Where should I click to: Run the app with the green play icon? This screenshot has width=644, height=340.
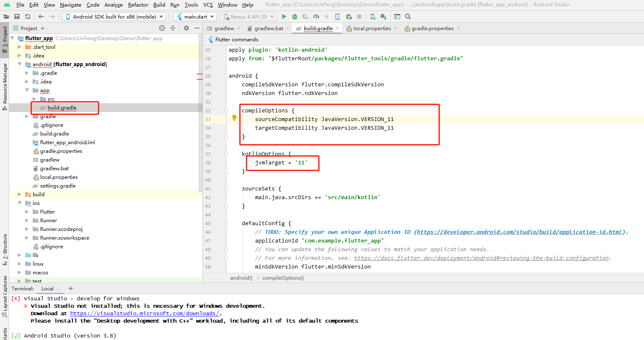pos(284,17)
